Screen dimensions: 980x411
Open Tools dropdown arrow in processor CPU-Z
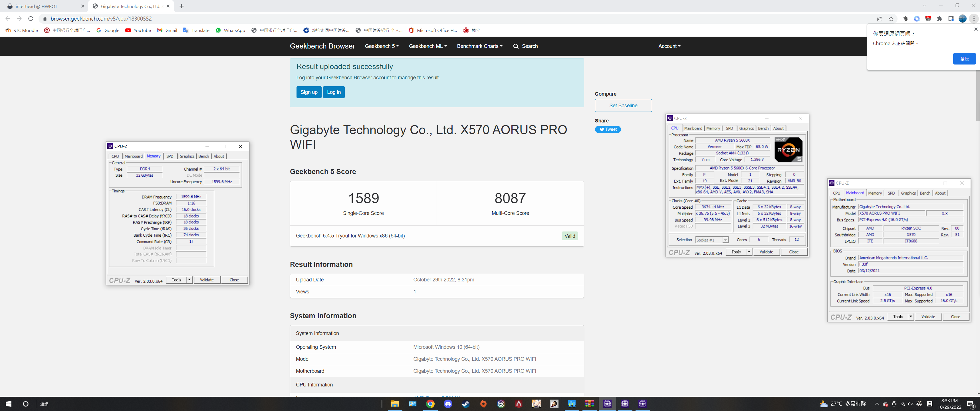point(749,252)
